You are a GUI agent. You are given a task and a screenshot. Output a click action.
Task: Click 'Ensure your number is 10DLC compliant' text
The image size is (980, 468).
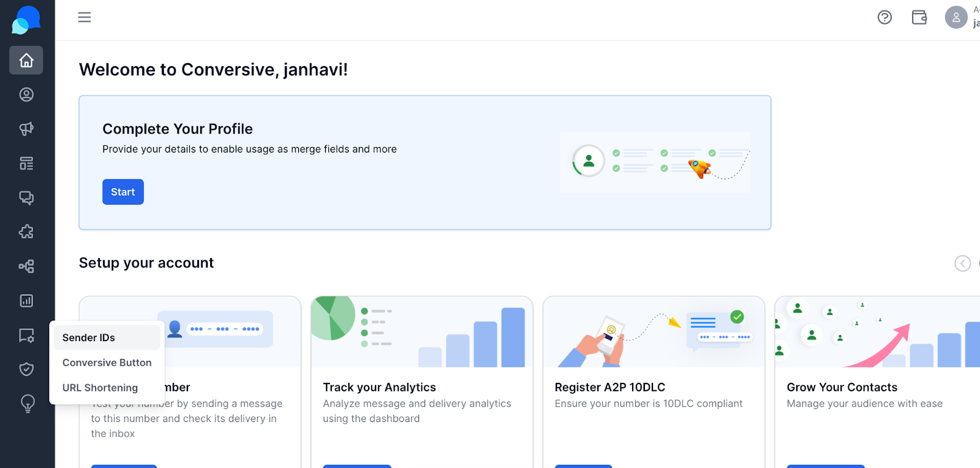(649, 404)
